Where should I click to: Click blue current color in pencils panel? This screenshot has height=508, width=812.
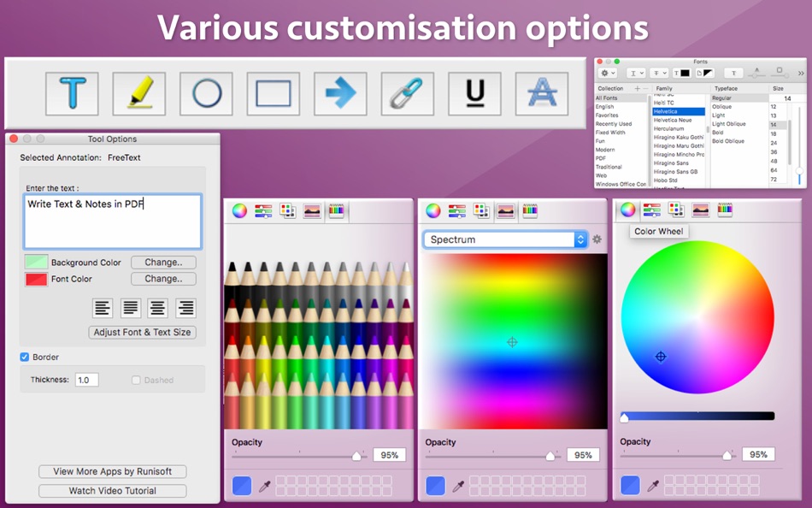(x=242, y=487)
